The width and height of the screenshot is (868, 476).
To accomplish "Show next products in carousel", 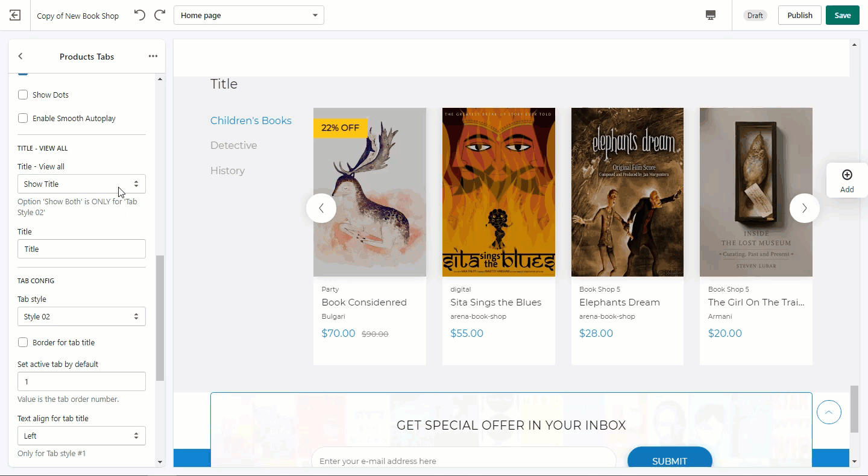I will tap(804, 208).
